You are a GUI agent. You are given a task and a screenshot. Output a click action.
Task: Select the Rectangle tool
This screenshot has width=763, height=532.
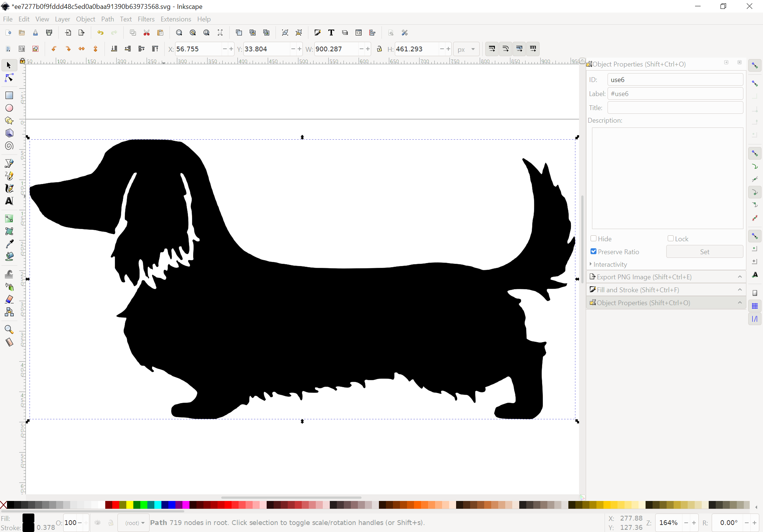(9, 95)
